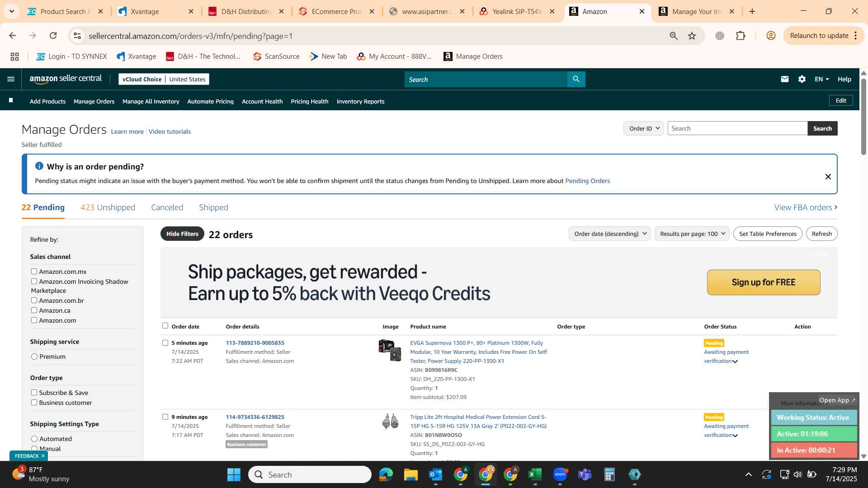Open File Explorer from taskbar
The height and width of the screenshot is (488, 868).
pos(410,474)
